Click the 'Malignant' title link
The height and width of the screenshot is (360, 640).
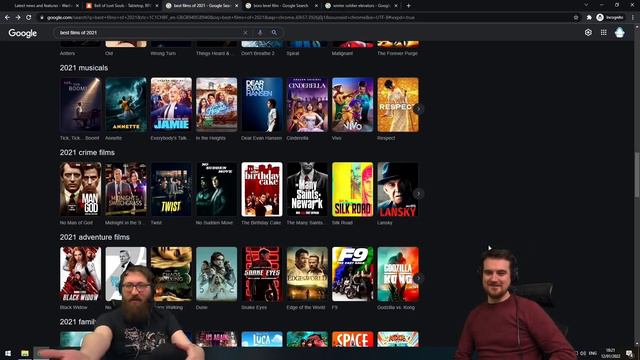(x=342, y=53)
